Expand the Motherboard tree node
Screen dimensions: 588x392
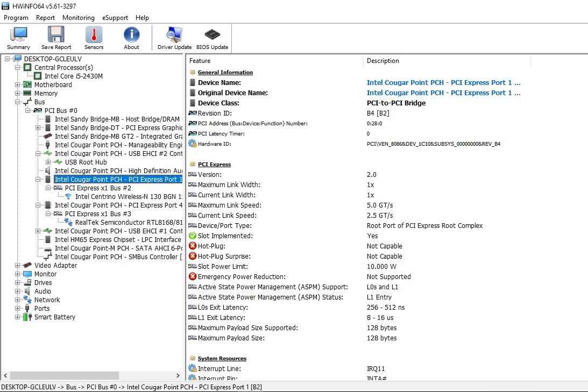[x=17, y=85]
